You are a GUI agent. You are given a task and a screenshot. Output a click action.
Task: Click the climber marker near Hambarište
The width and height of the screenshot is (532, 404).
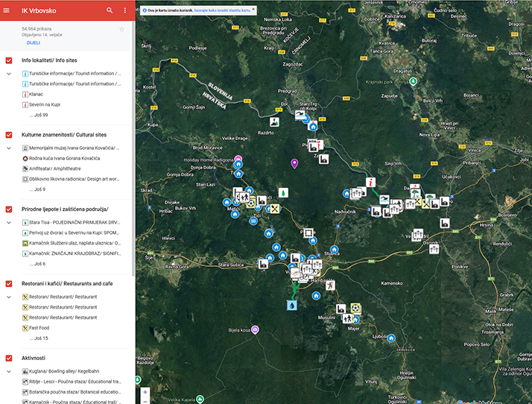[x=330, y=285]
